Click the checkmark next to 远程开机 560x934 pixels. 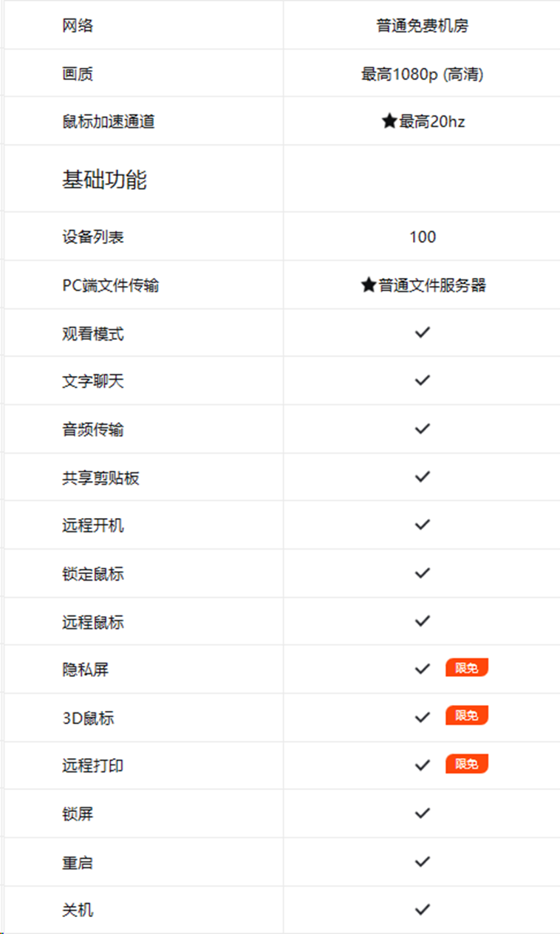422,525
